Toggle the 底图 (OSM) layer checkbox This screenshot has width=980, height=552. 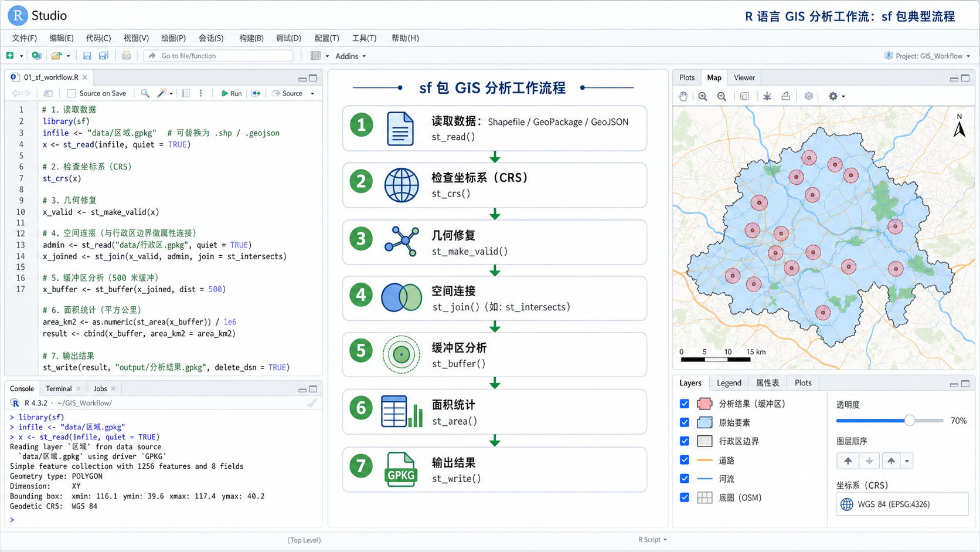(684, 497)
